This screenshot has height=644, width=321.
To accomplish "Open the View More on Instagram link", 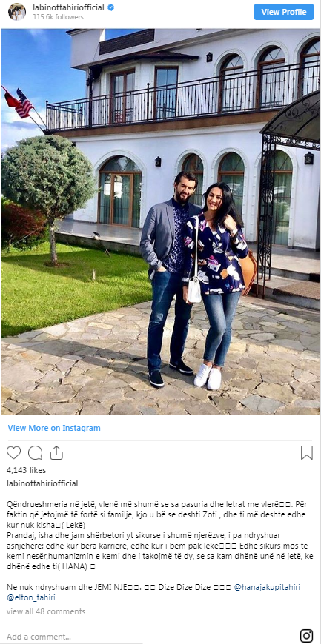I will [54, 428].
